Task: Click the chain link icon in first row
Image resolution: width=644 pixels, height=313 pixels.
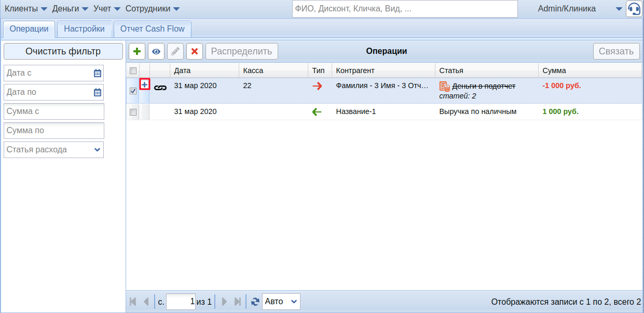Action: pos(160,88)
